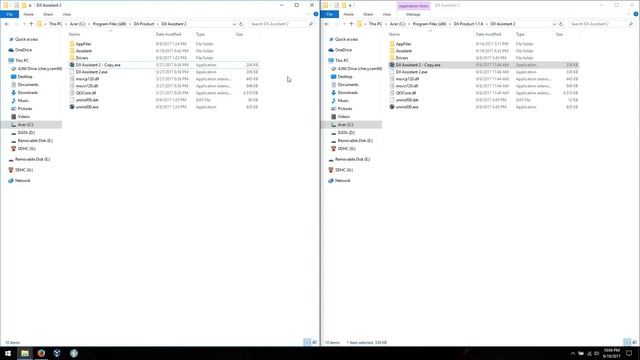Image resolution: width=640 pixels, height=360 pixels.
Task: Sort by Name column in left window
Action: [74, 34]
